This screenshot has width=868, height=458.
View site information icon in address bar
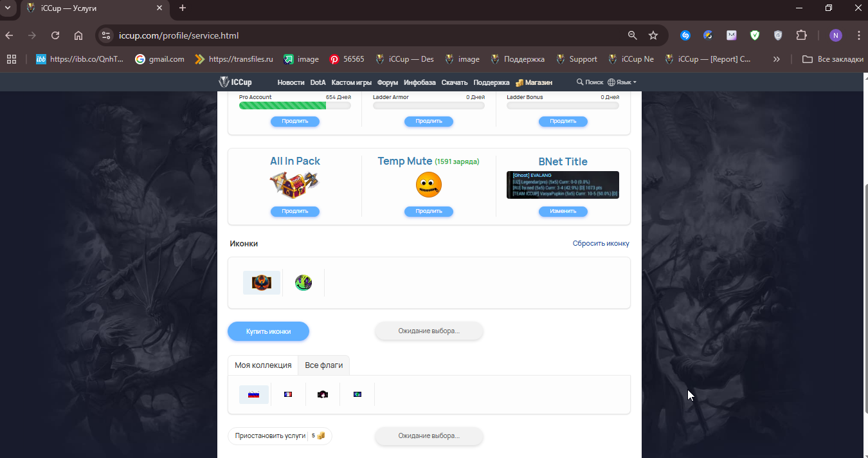coord(107,35)
